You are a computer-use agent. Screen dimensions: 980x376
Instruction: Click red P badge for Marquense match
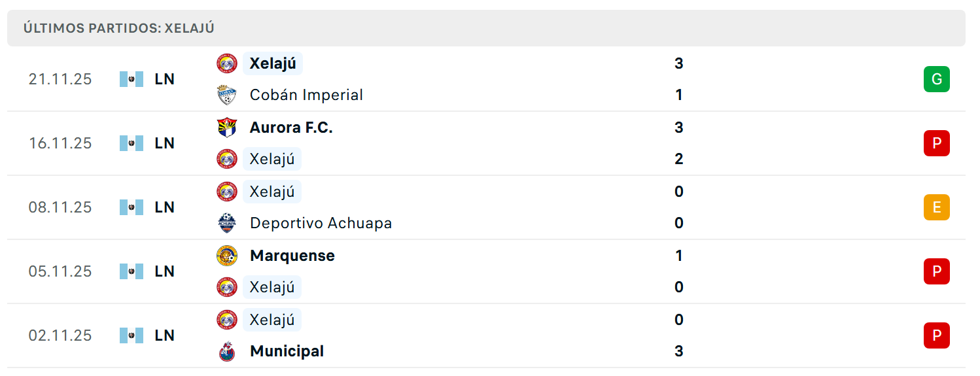point(936,271)
